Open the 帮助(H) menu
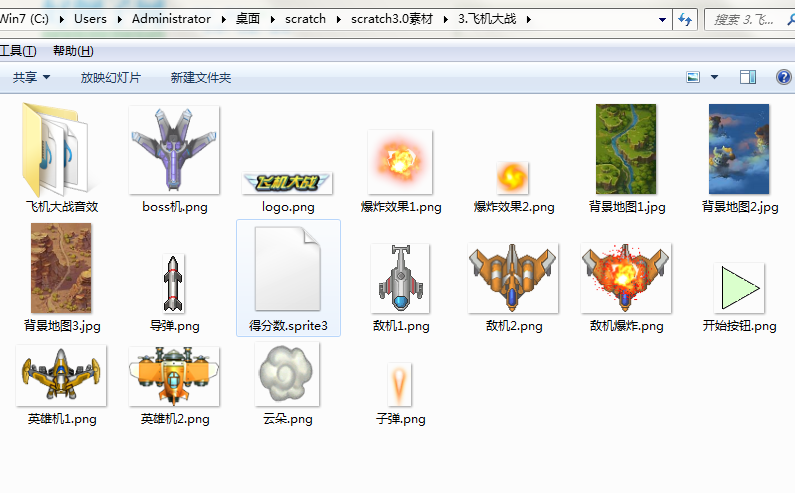Image resolution: width=795 pixels, height=493 pixels. (x=74, y=51)
